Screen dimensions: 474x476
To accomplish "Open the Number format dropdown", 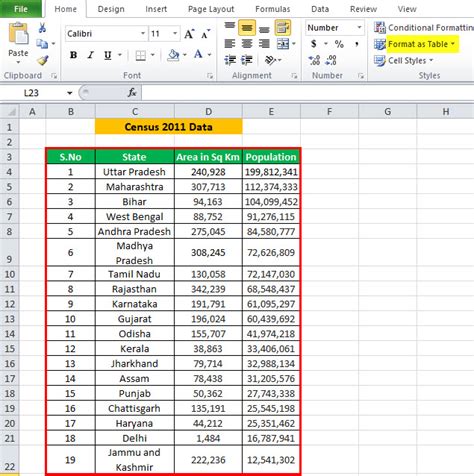I will [359, 27].
